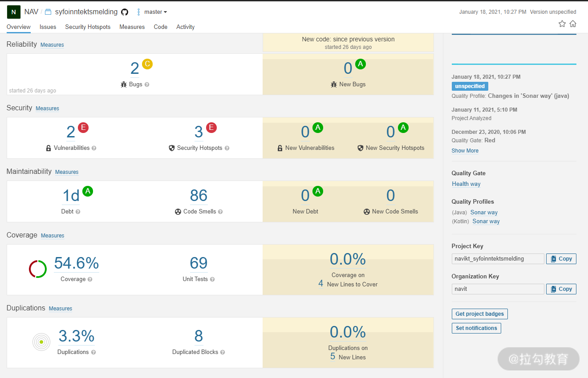588x378 pixels.
Task: Click the help icon beside Vulnerabilities
Action: [94, 148]
